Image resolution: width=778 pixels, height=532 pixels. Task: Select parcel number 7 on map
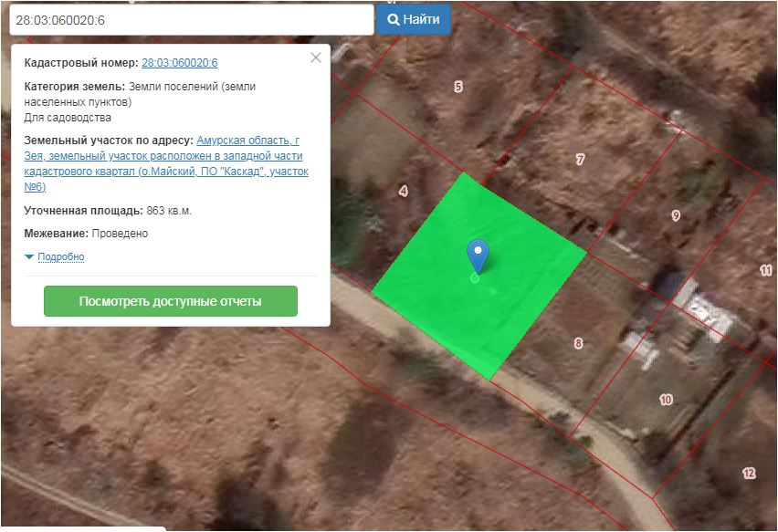point(580,159)
